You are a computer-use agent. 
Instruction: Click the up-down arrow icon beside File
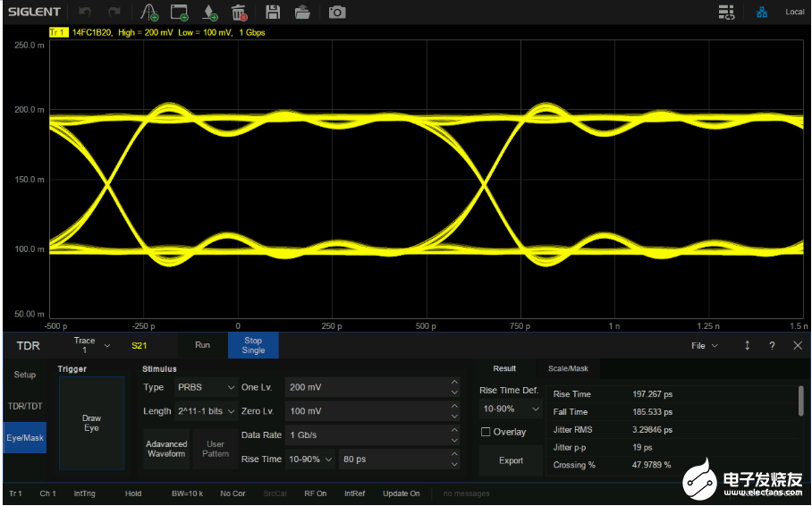point(747,345)
